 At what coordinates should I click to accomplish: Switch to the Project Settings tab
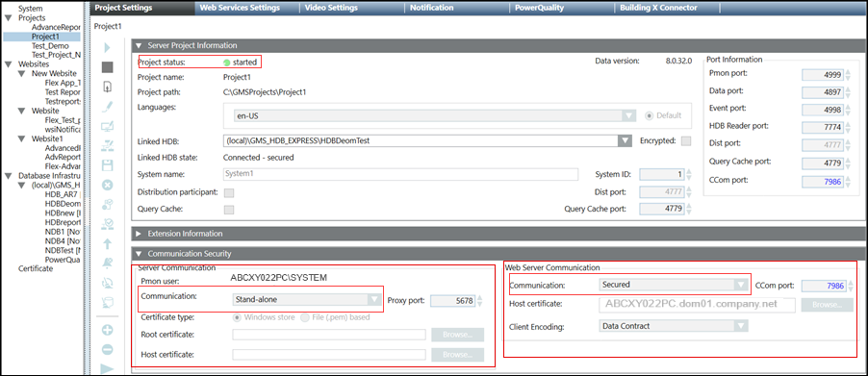click(142, 8)
